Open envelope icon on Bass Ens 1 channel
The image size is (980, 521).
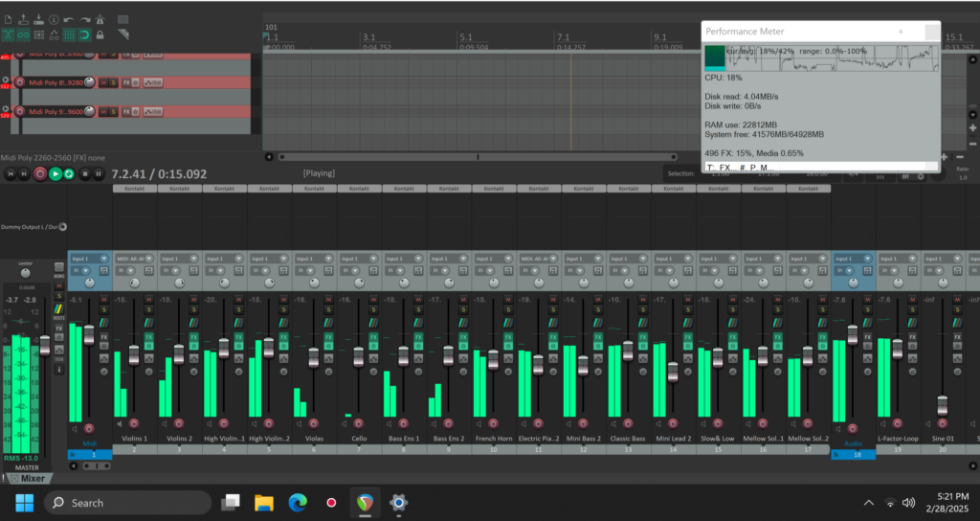click(419, 359)
